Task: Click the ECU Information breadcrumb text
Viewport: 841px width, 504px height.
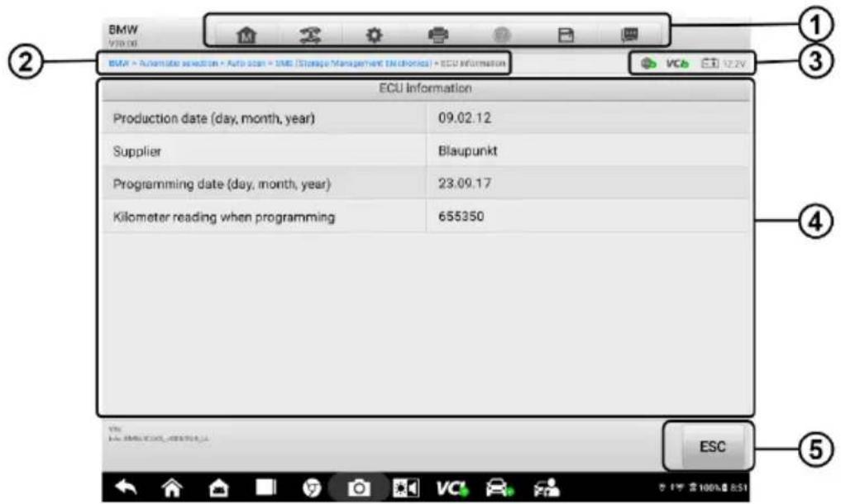Action: [472, 64]
